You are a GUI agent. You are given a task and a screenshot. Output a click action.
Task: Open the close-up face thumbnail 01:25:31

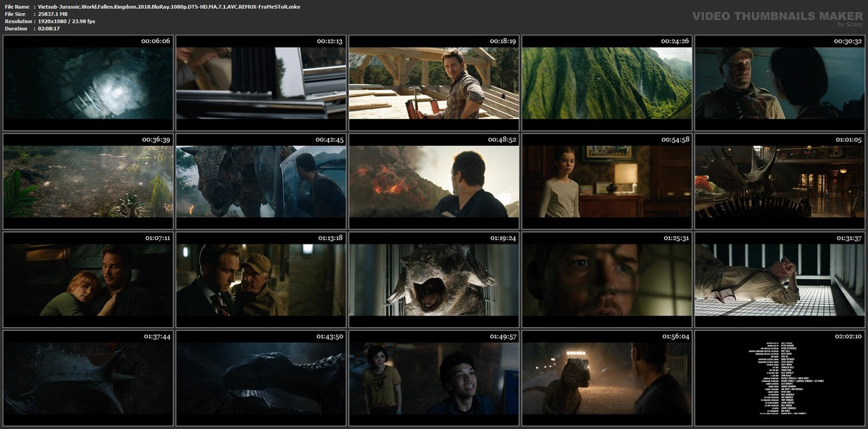pos(607,280)
